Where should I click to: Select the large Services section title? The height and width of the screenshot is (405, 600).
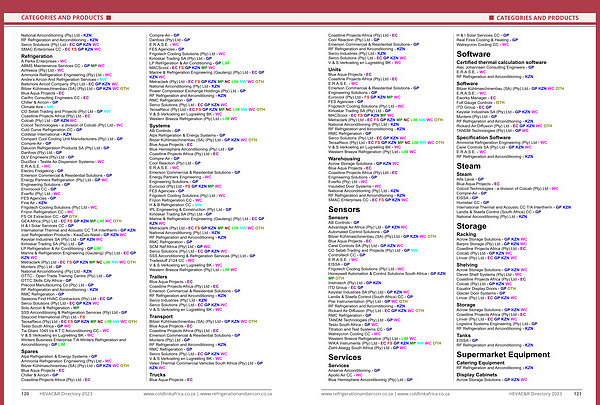click(345, 357)
